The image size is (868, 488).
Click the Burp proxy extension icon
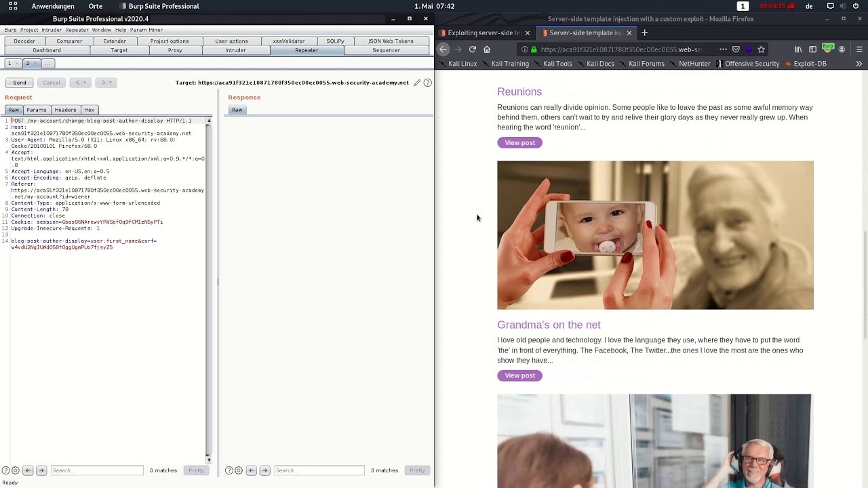827,48
